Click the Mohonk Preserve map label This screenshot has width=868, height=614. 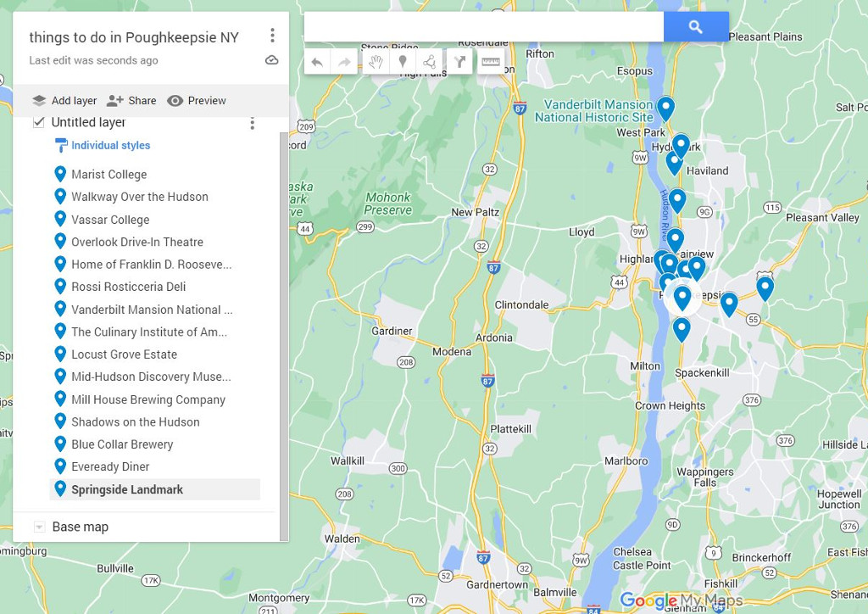[x=388, y=204]
